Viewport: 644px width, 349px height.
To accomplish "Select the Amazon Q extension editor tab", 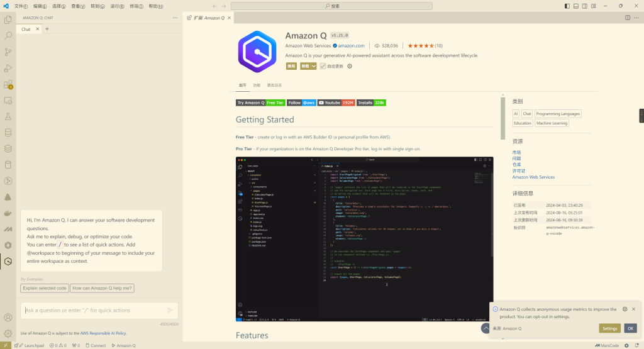I will tap(209, 18).
